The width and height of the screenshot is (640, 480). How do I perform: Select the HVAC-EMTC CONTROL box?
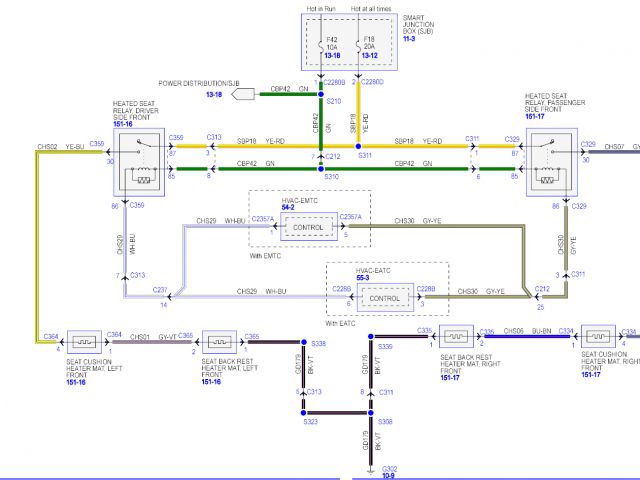pyautogui.click(x=309, y=227)
